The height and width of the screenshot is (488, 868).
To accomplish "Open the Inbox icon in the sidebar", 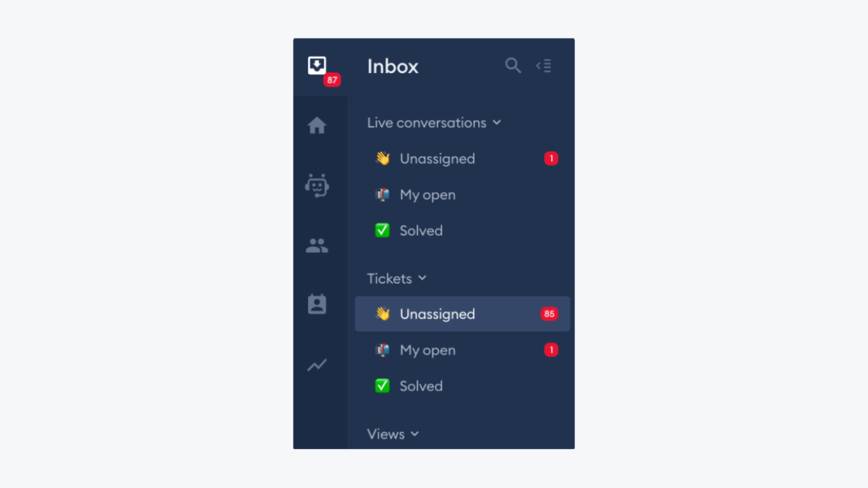I will pyautogui.click(x=317, y=65).
